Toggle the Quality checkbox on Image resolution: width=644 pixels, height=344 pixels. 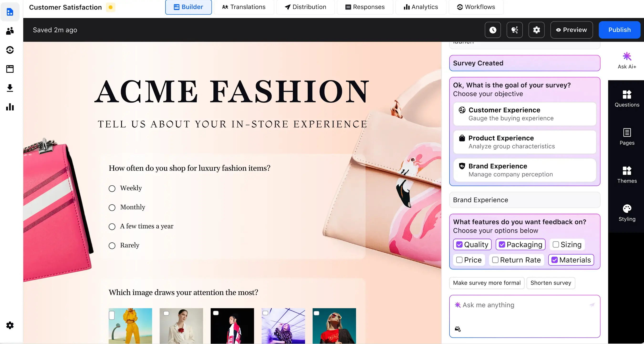coord(459,244)
